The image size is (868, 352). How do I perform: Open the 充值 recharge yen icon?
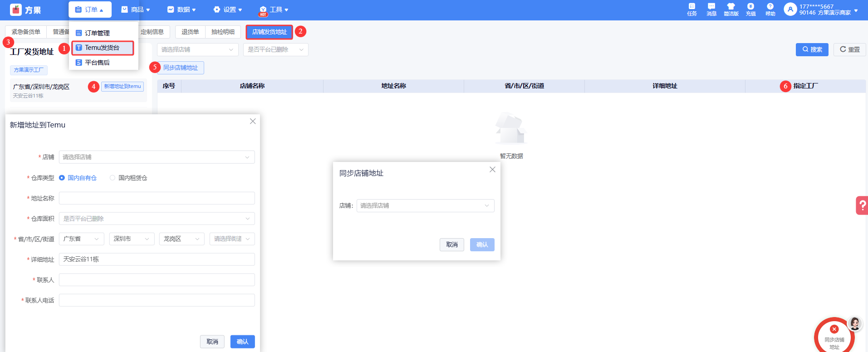pyautogui.click(x=751, y=10)
